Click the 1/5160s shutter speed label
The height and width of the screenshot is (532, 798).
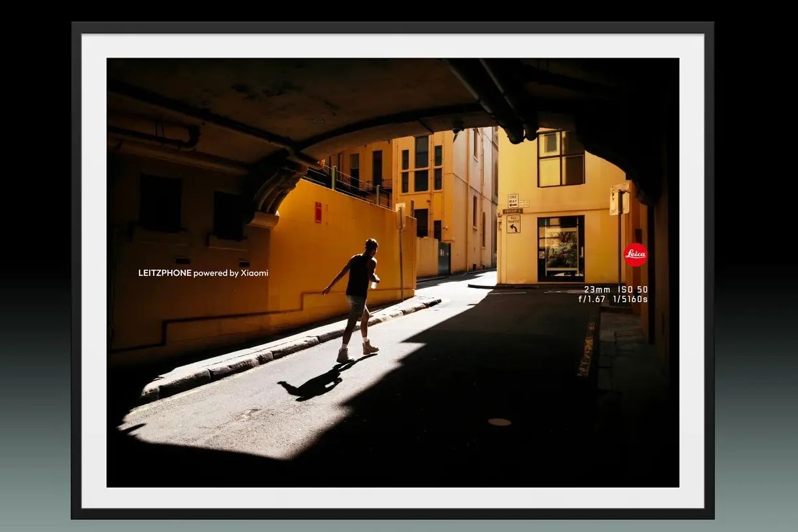click(630, 299)
